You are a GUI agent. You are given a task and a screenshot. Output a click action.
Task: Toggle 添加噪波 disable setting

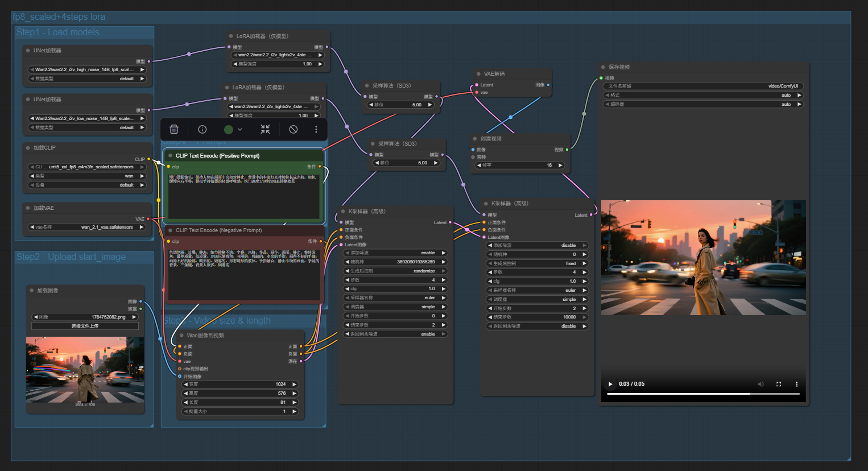click(537, 246)
